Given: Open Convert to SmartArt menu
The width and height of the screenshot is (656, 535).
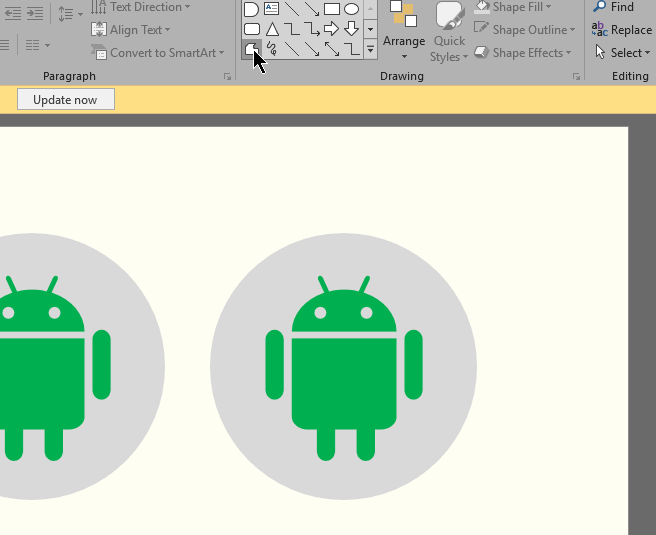Looking at the screenshot, I should pos(157,53).
